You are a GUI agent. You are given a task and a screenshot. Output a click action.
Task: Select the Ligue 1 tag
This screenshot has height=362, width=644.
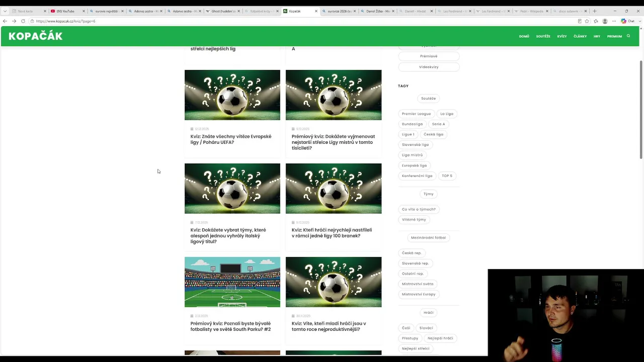tap(408, 134)
